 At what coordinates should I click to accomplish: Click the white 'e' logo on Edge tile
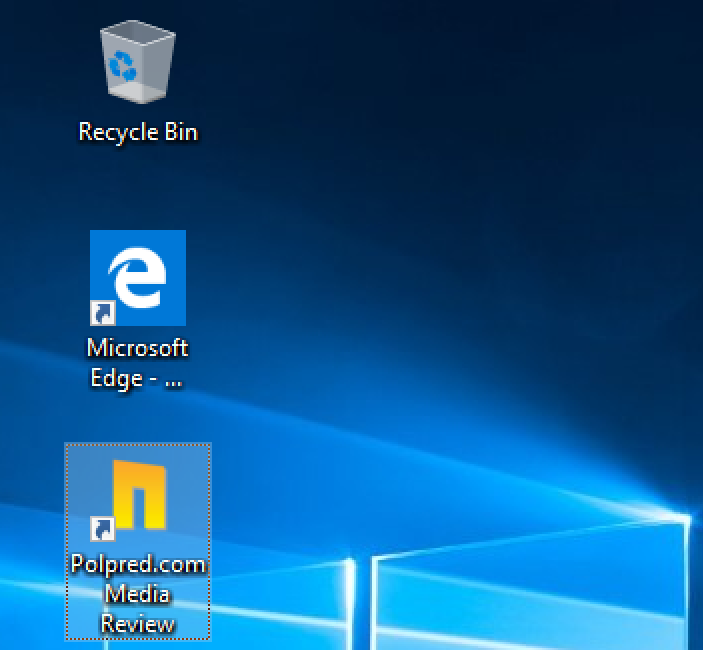click(139, 277)
